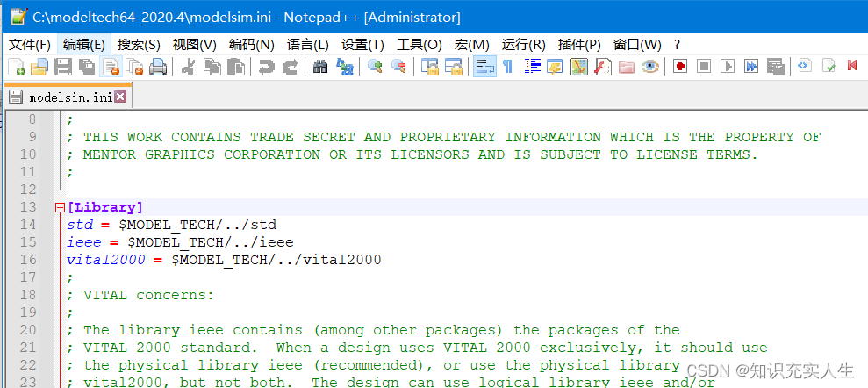Select the modelsim.ini document tab
The image size is (868, 388).
click(68, 97)
